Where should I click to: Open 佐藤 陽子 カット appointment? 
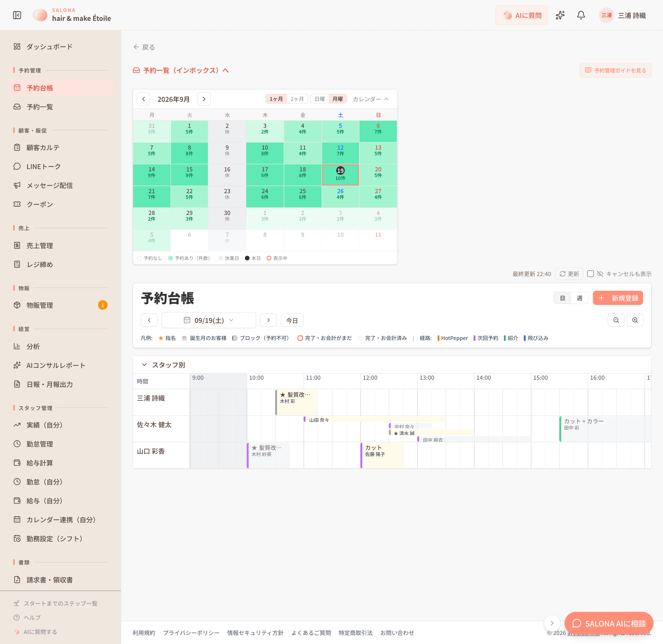click(x=382, y=455)
